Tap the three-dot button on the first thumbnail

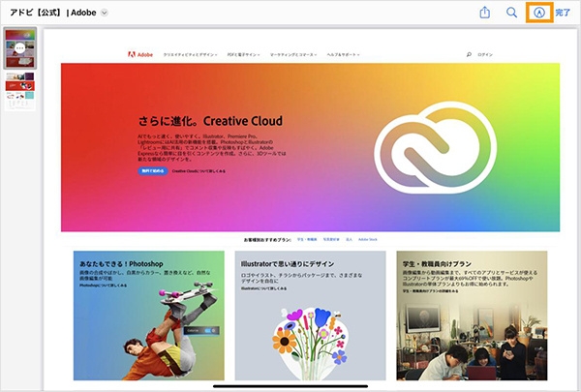(20, 48)
